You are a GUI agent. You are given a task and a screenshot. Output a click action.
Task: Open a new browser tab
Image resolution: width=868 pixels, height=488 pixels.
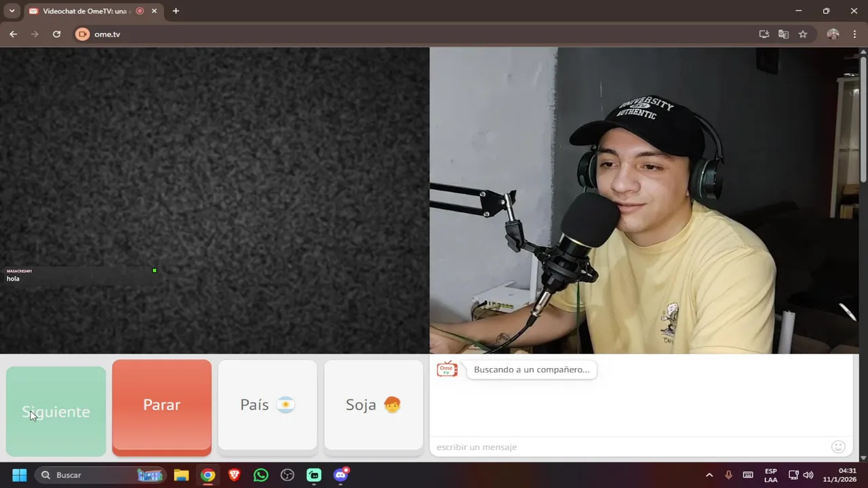click(x=176, y=11)
